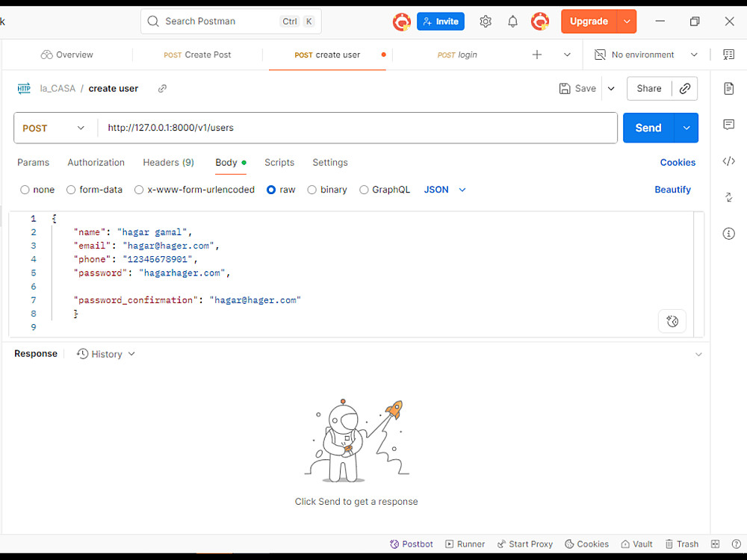Screen dimensions: 747x560
Task: Click the team avatar left of Invite
Action: (x=402, y=22)
